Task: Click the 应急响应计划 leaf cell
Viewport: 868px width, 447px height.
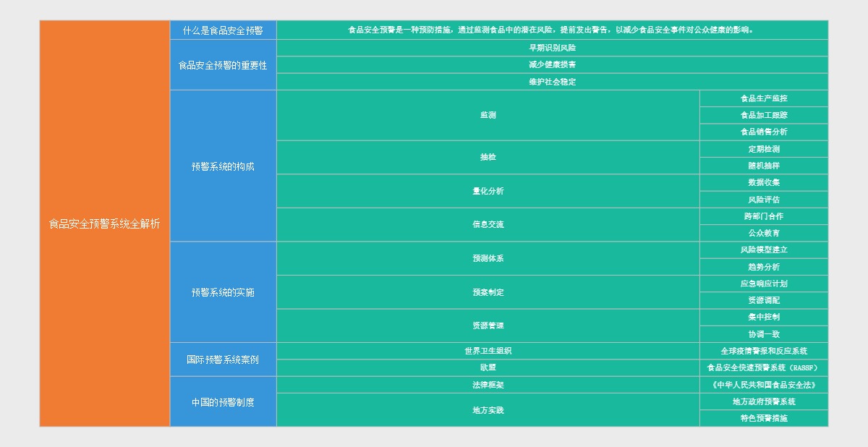Action: 763,284
